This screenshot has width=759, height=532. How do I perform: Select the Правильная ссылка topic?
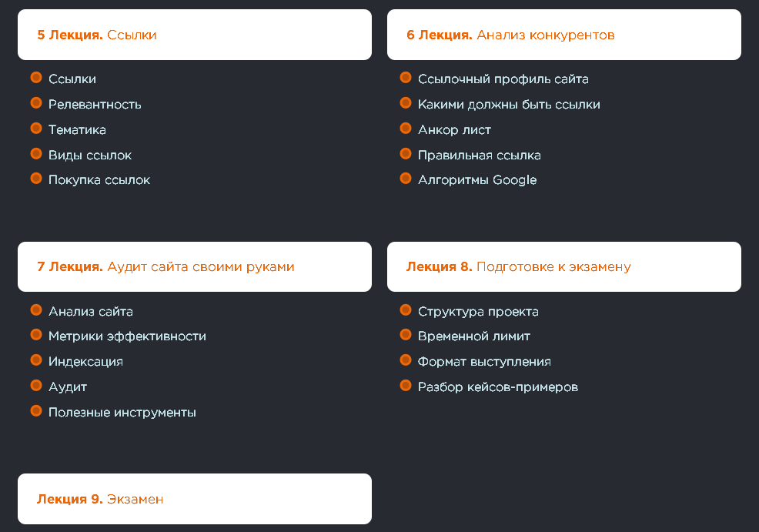pos(480,156)
